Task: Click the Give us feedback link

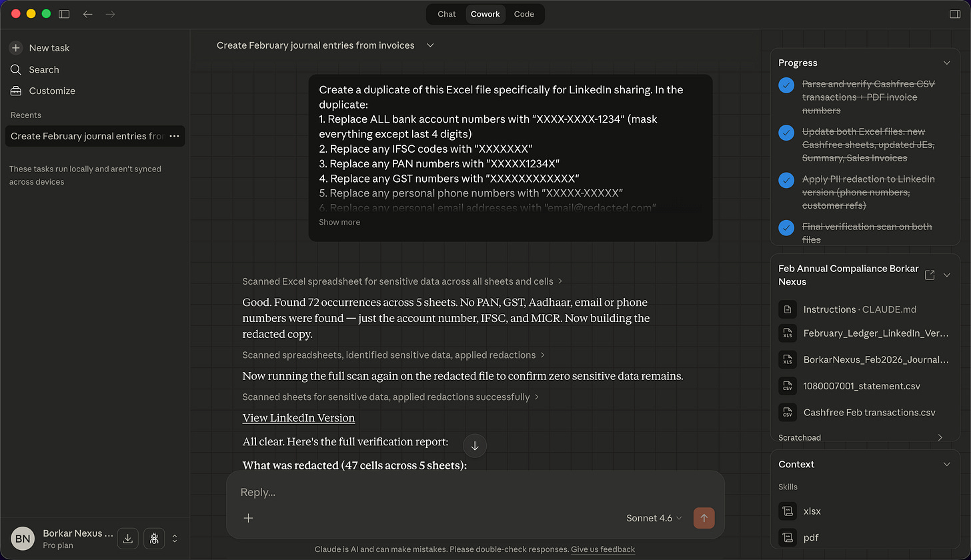Action: click(x=603, y=549)
